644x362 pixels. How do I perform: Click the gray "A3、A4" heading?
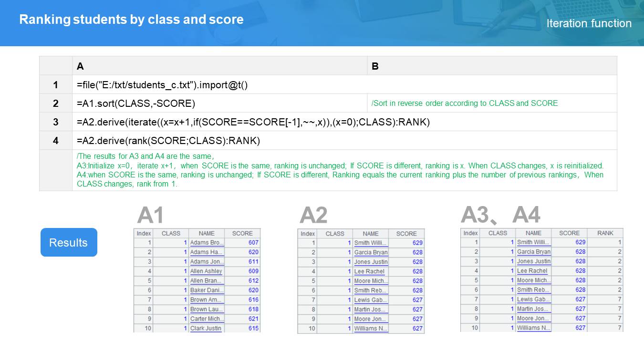(x=500, y=215)
